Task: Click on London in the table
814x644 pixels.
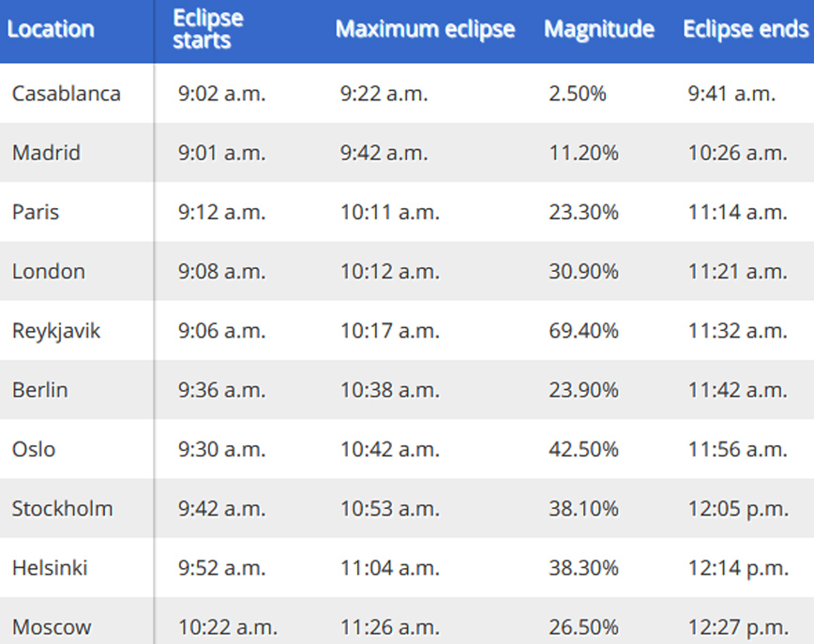Action: pyautogui.click(x=49, y=272)
